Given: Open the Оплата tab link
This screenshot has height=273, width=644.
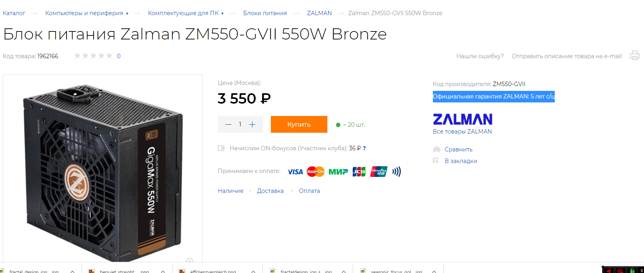Looking at the screenshot, I should click(x=309, y=191).
